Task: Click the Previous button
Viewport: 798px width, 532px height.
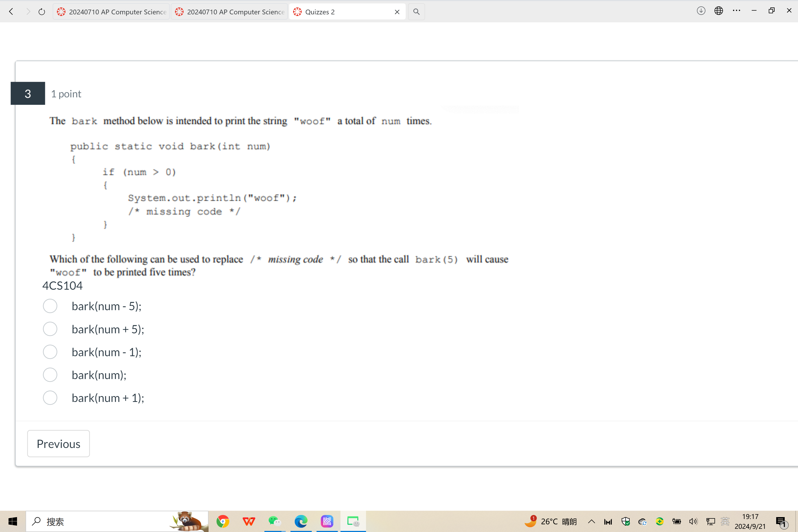Action: click(x=58, y=443)
